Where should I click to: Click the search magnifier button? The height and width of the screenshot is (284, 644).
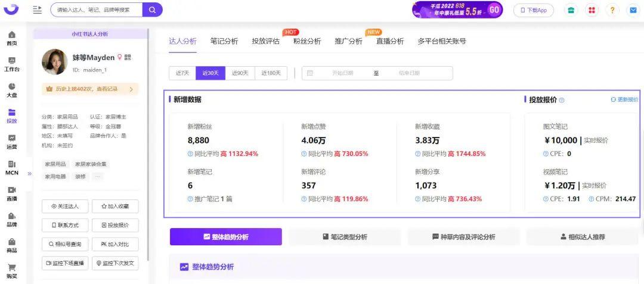(x=153, y=10)
